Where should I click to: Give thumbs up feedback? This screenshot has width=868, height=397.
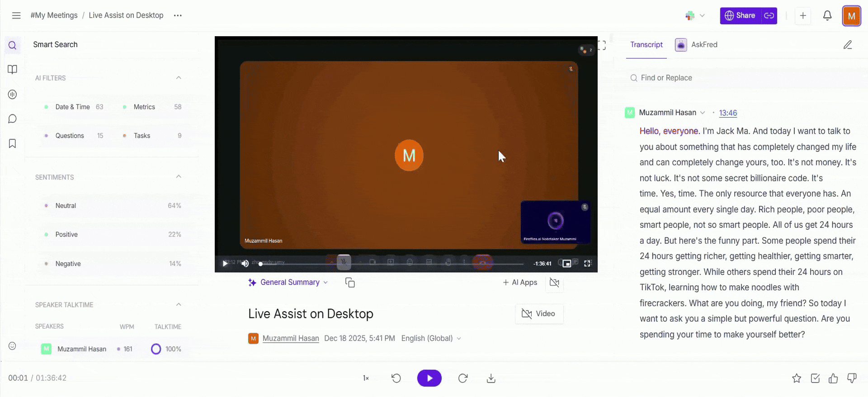coord(833,378)
